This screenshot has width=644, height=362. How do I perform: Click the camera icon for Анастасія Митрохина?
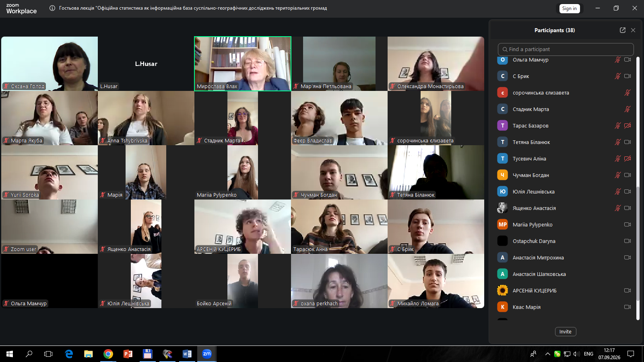click(x=627, y=257)
